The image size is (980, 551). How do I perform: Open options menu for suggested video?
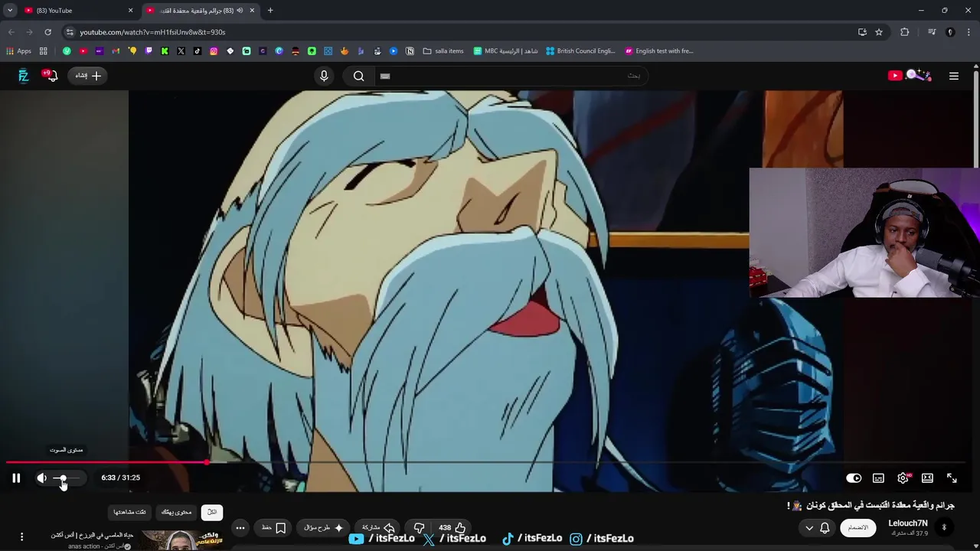coord(21,537)
